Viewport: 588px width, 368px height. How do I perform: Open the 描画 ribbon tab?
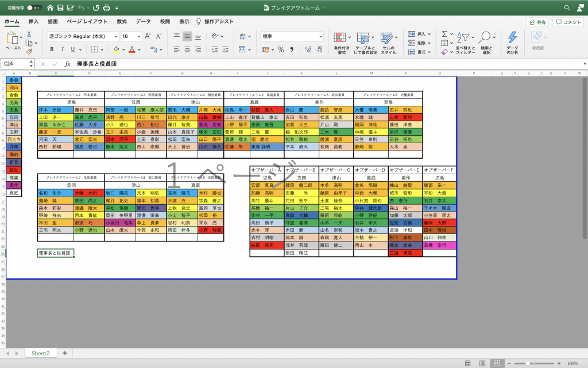[53, 21]
